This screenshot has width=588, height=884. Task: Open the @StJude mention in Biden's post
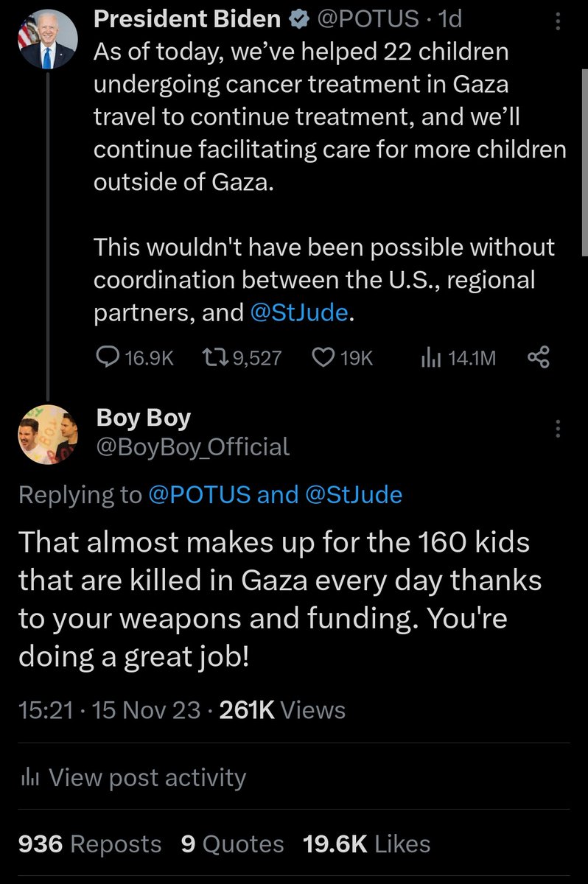[x=299, y=312]
